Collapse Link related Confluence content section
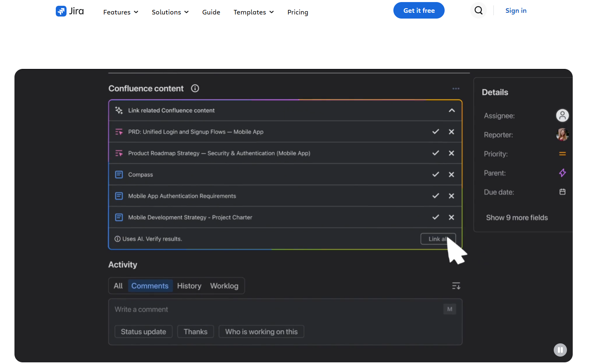This screenshot has height=364, width=600. [x=452, y=110]
